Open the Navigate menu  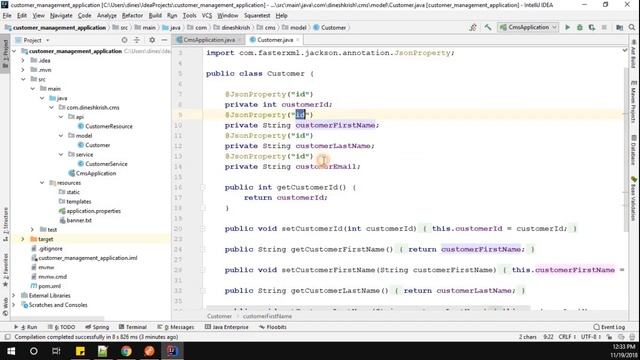click(61, 16)
